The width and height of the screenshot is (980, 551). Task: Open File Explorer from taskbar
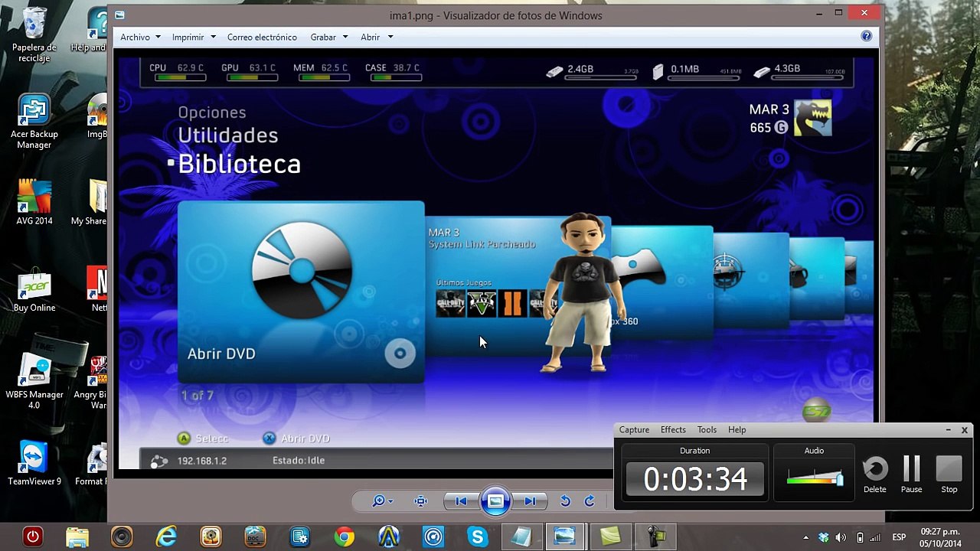[77, 537]
